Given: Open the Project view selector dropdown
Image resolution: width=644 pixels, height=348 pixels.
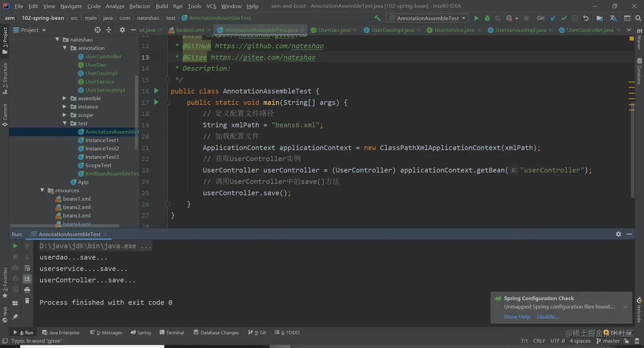Looking at the screenshot, I should (30, 30).
